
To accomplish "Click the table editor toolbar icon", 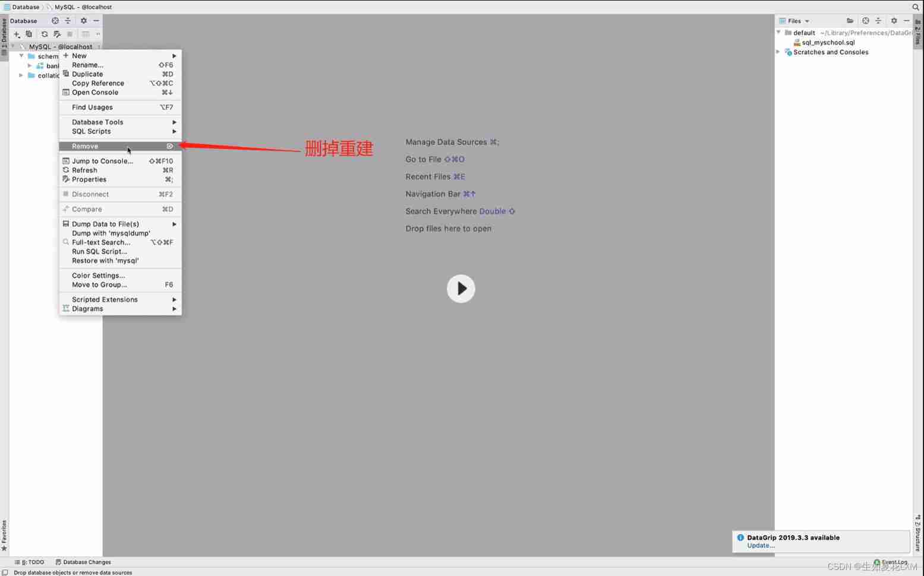I will pyautogui.click(x=86, y=34).
